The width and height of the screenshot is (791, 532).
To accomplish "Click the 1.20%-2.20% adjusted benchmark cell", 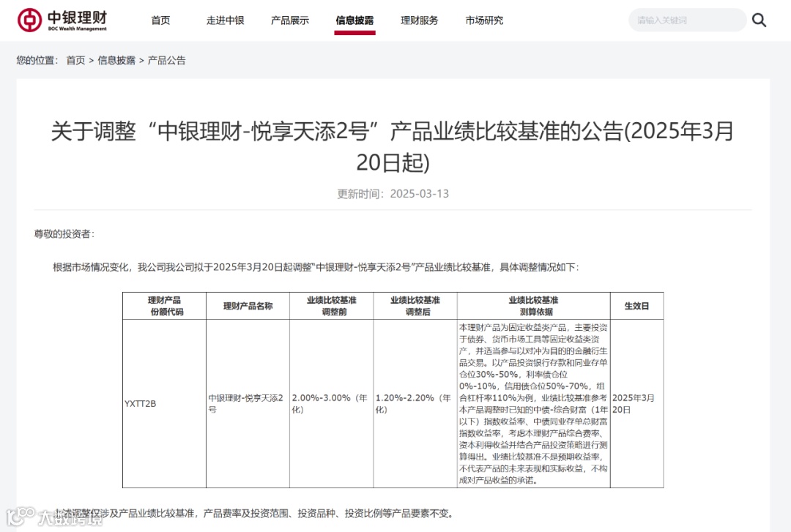I will click(415, 403).
